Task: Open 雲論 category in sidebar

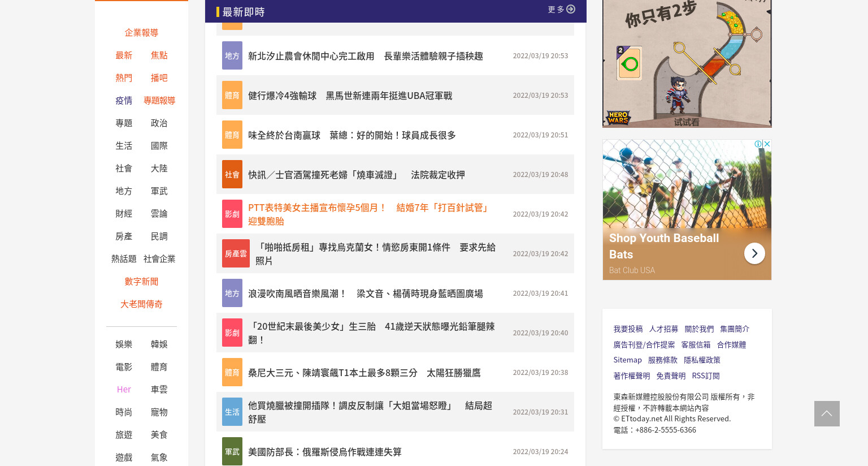Action: pos(159,214)
